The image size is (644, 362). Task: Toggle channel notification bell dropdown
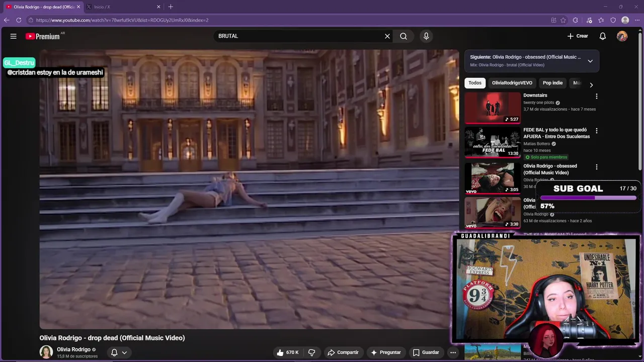click(x=119, y=352)
